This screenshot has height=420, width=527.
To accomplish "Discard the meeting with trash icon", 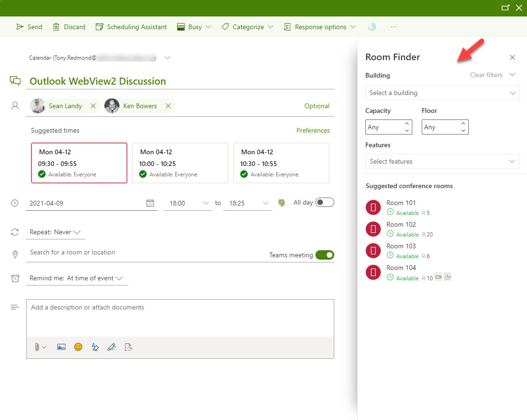I will tap(56, 27).
